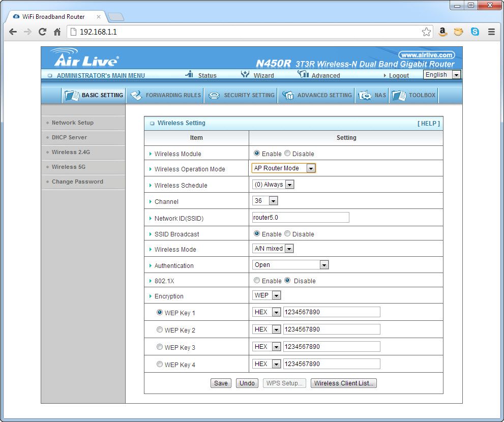
Task: Click the Status icon in top menu
Action: click(x=188, y=75)
